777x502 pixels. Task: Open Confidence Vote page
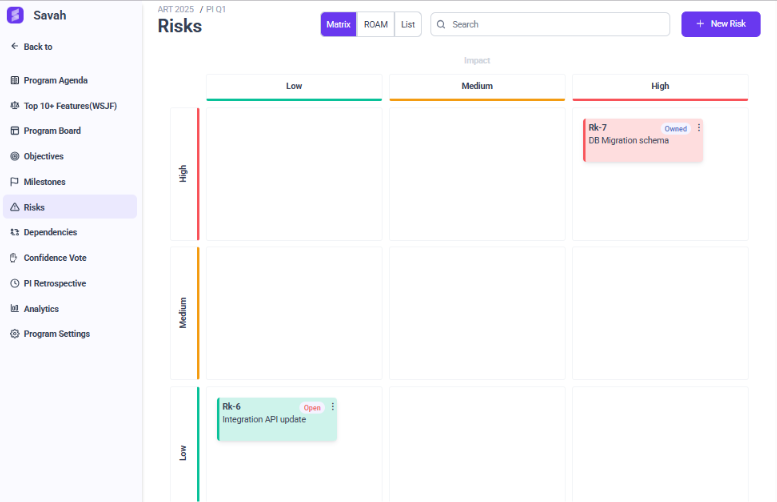point(54,258)
